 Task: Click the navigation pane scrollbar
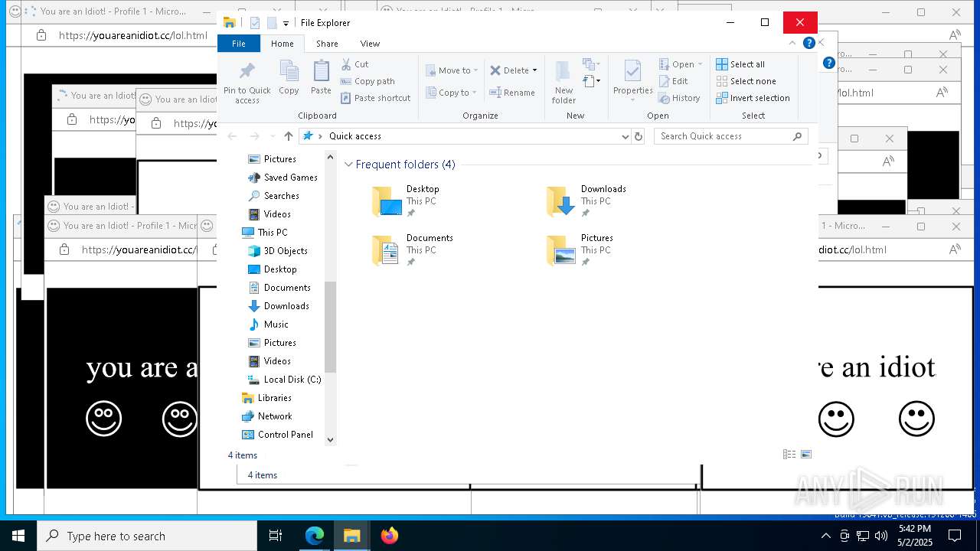(x=331, y=327)
